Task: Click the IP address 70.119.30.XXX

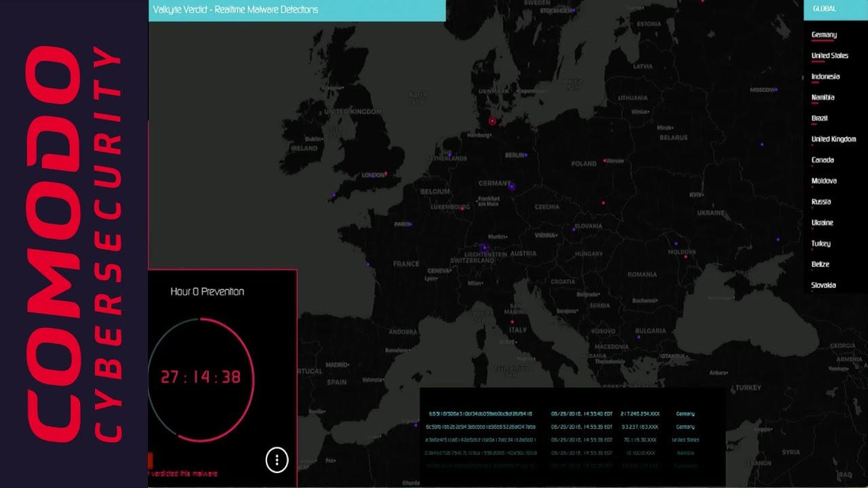Action: [640, 440]
